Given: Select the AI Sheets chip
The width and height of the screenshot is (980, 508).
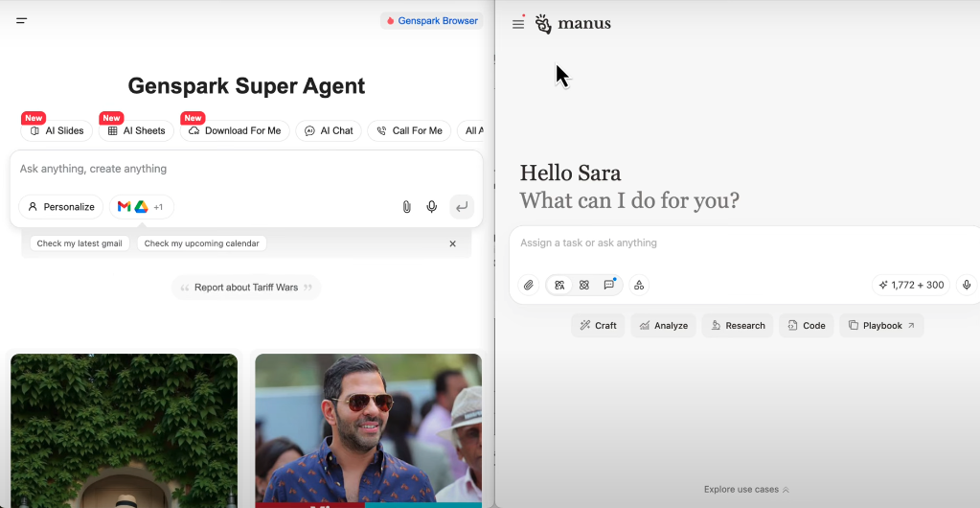Looking at the screenshot, I should (x=136, y=130).
